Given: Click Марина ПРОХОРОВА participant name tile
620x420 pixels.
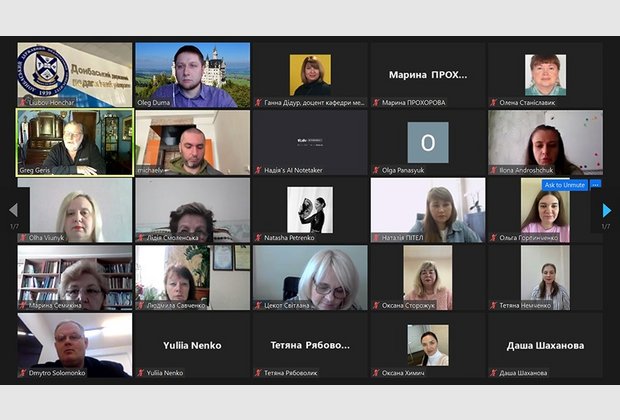Looking at the screenshot, I should [x=428, y=75].
